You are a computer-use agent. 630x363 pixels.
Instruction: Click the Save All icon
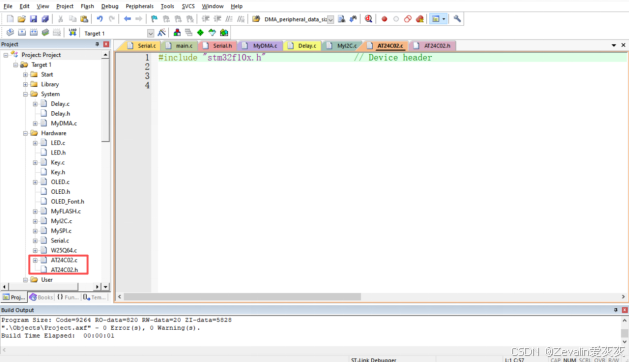[45, 19]
